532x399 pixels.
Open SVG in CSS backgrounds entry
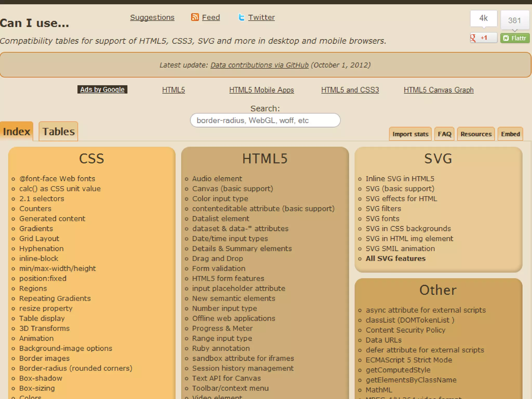point(408,229)
